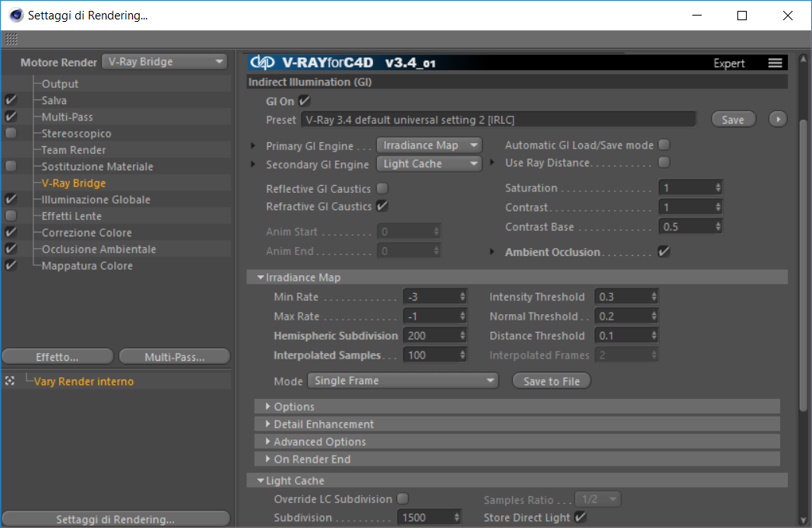This screenshot has height=528, width=812.
Task: Select Output in the settings list
Action: 60,84
